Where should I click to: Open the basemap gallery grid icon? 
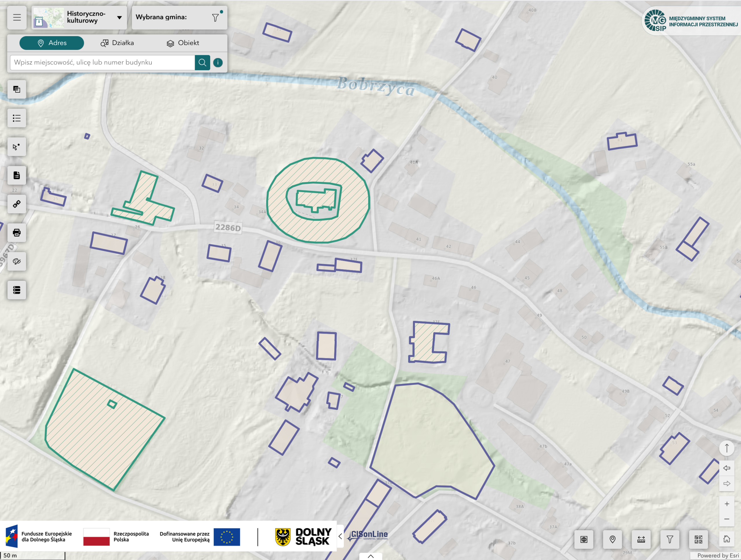pos(698,539)
